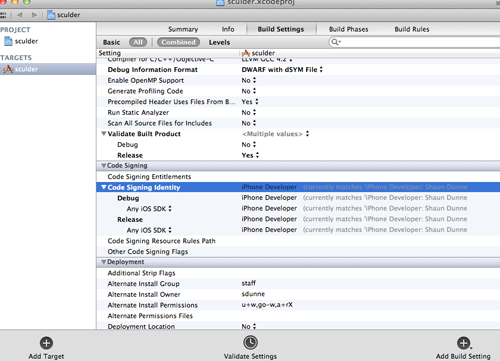The width and height of the screenshot is (500, 361).
Task: Click the back navigation arrow
Action: point(20,15)
